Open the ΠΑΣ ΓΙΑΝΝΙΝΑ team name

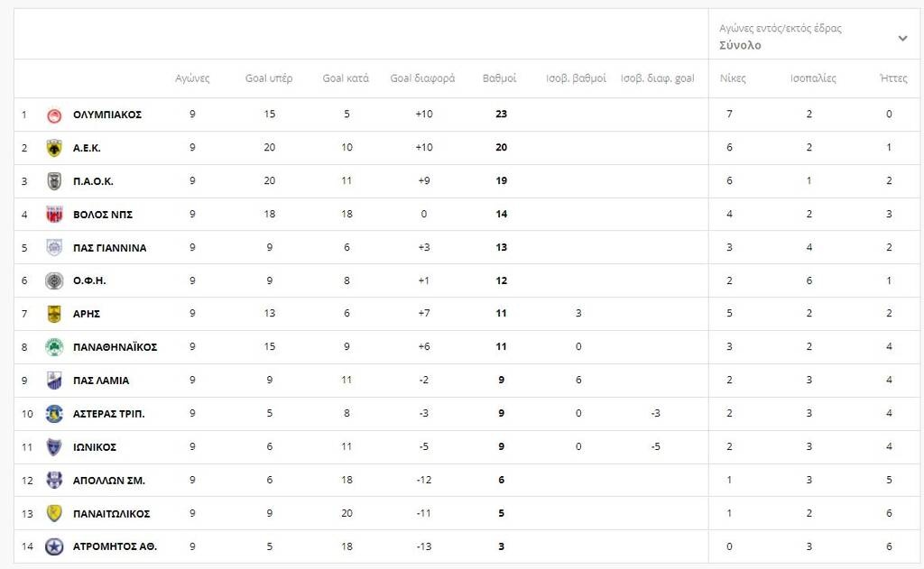coord(109,248)
